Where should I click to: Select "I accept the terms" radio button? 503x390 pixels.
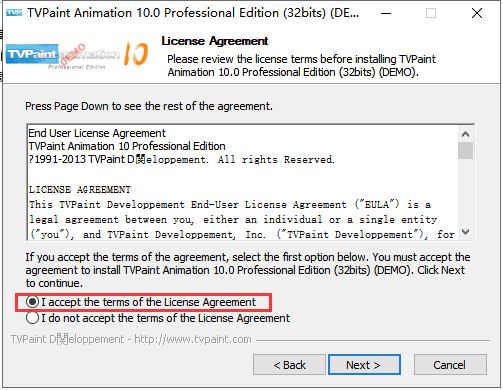coord(32,302)
